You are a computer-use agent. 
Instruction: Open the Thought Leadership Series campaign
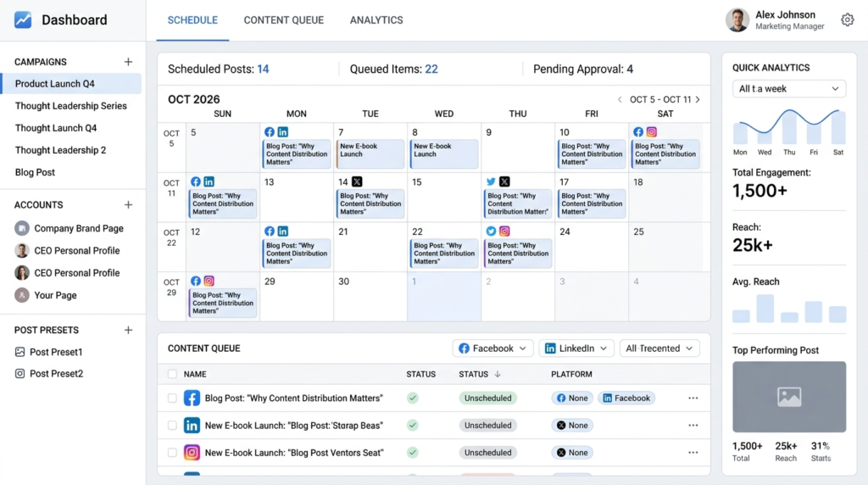[x=71, y=106]
